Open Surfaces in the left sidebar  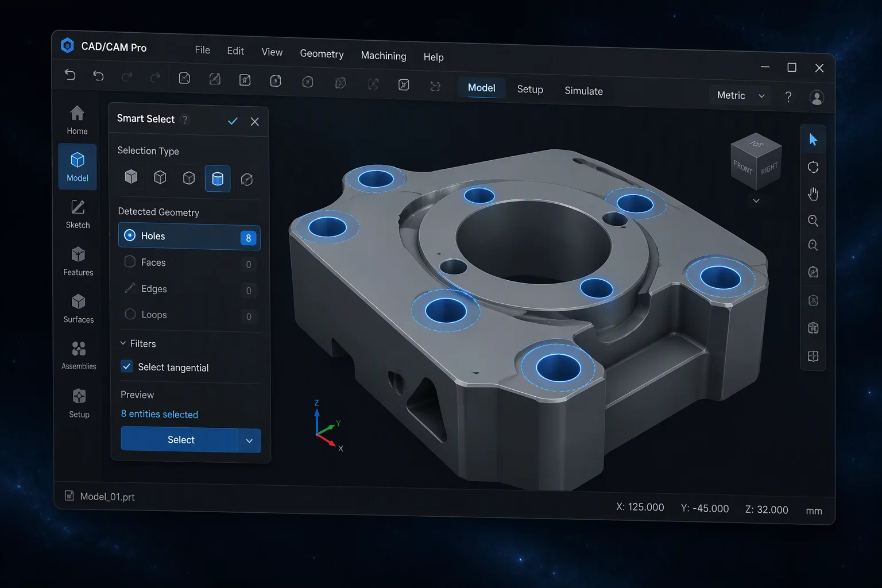(x=79, y=308)
